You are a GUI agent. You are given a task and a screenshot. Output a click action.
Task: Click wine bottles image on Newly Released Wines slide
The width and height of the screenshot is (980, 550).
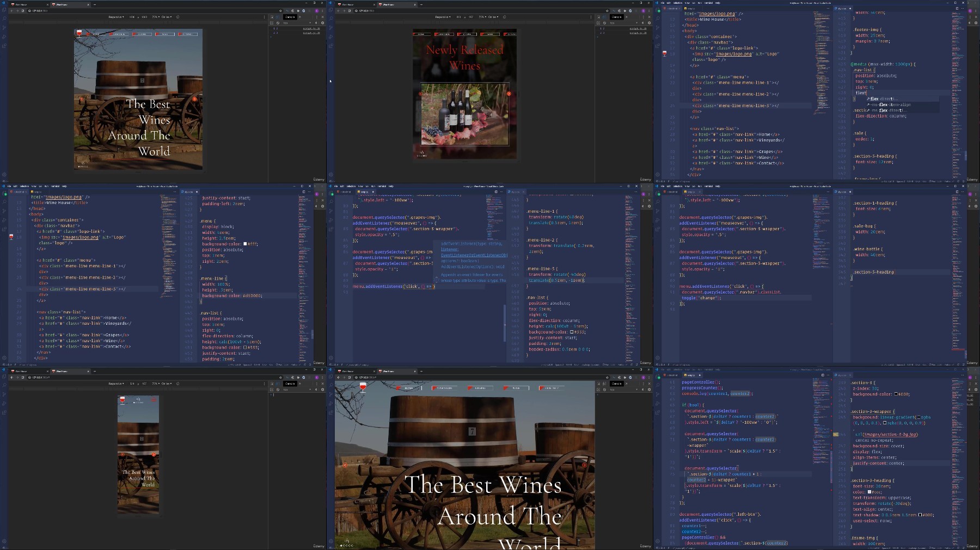click(464, 114)
